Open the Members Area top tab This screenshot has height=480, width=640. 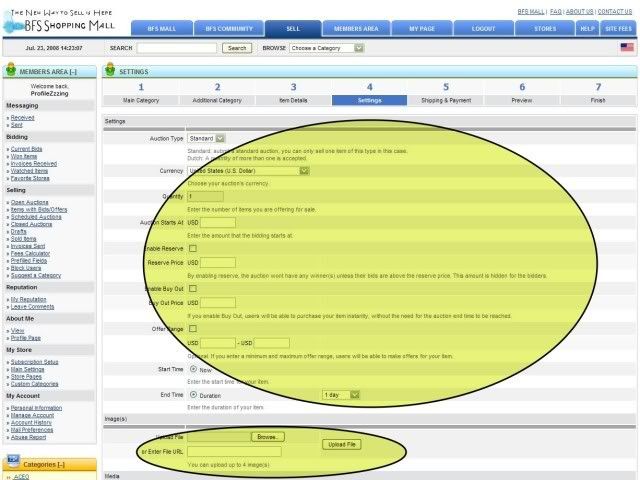(x=356, y=29)
